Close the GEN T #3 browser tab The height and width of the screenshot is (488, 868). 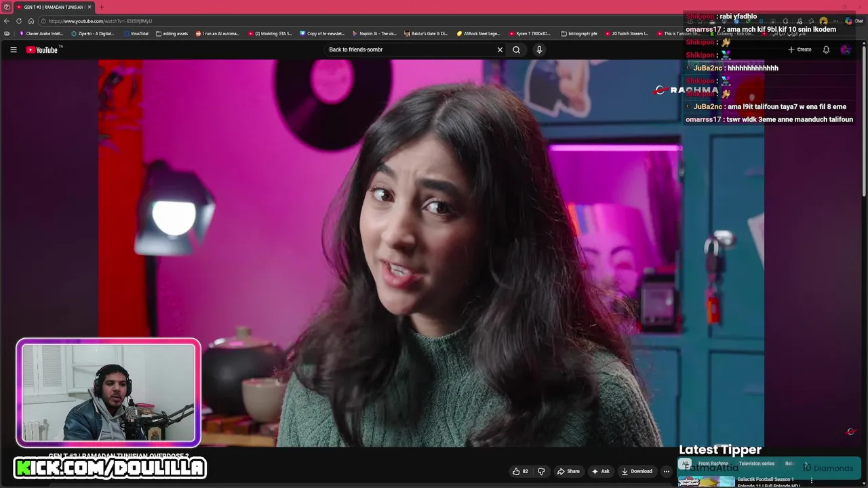(90, 7)
